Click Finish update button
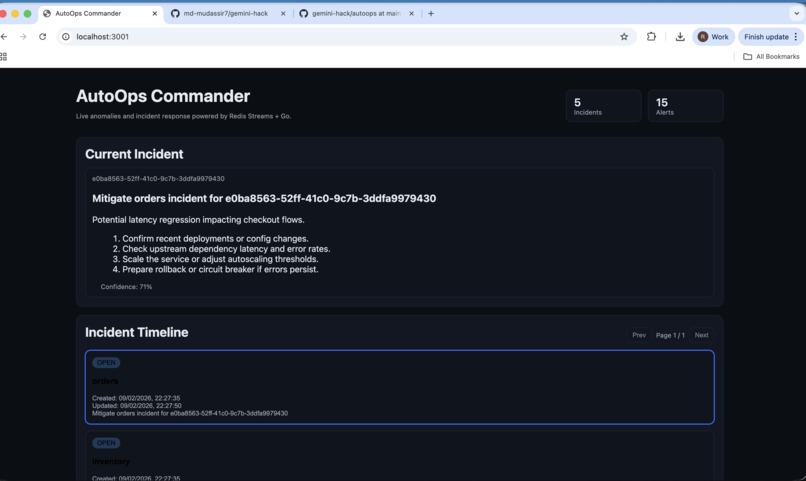Viewport: 806px width, 481px height. pos(766,36)
